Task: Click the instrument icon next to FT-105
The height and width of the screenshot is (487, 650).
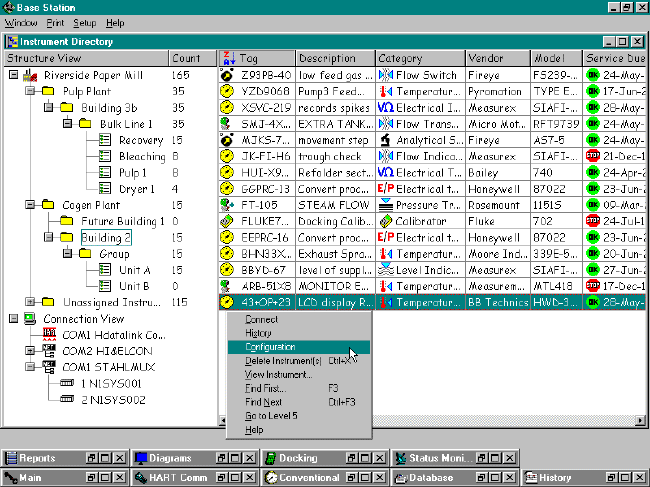Action: (227, 204)
